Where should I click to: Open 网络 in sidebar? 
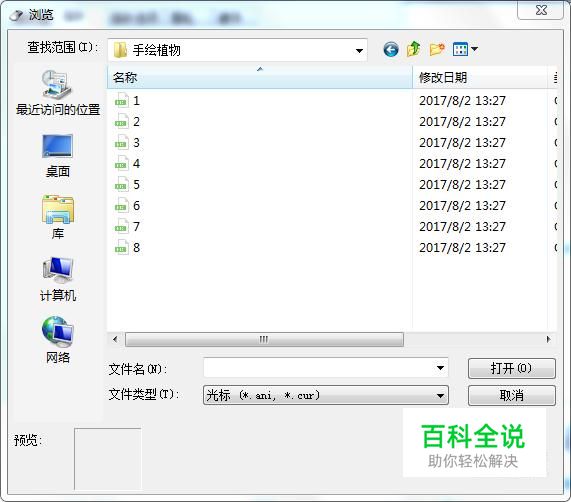click(x=58, y=340)
